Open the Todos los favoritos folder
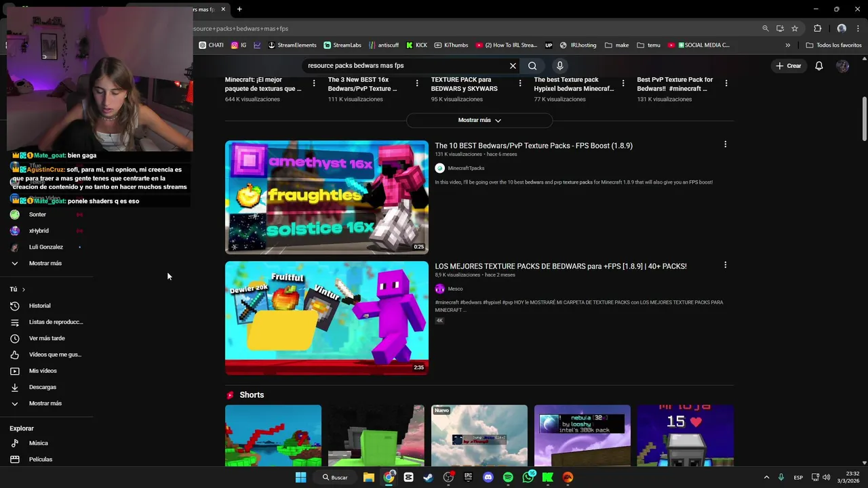 833,45
